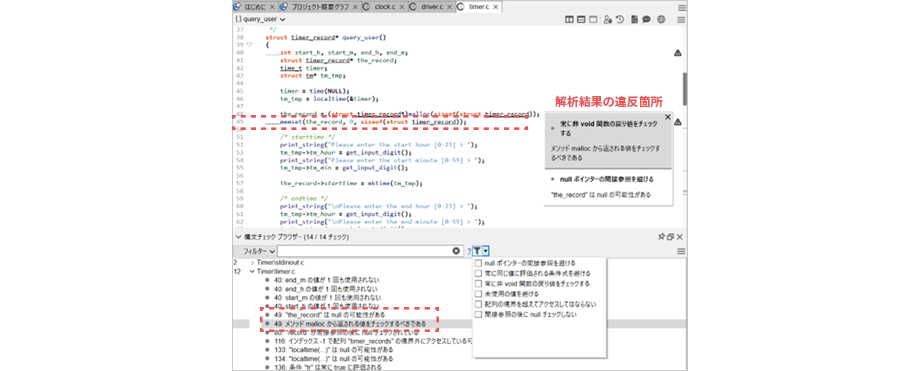Open the check browser hamburger menu
The width and height of the screenshot is (920, 371).
click(681, 251)
